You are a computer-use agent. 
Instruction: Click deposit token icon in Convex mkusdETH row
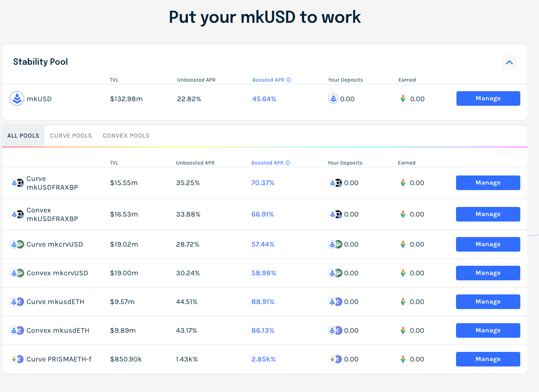click(335, 330)
